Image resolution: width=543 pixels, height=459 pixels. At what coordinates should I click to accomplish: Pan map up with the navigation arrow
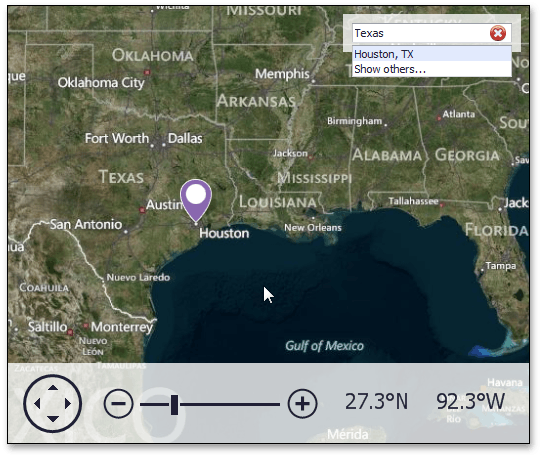click(53, 387)
